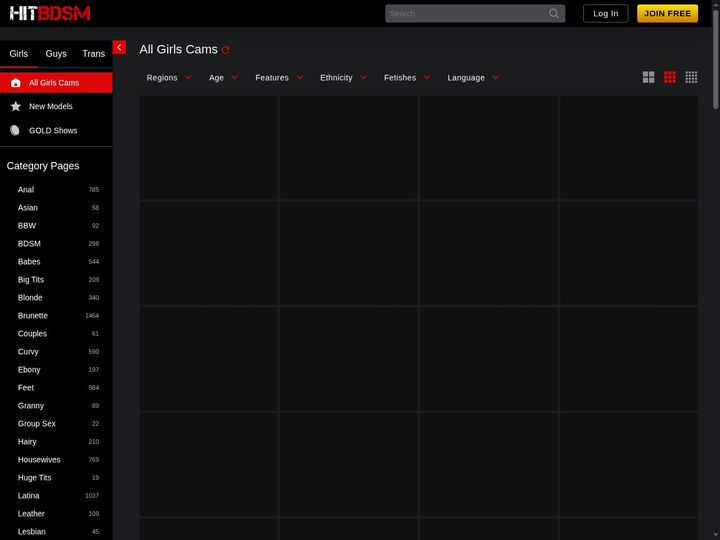720x540 pixels.
Task: Click the 1037 count beside Latina
Action: [92, 495]
